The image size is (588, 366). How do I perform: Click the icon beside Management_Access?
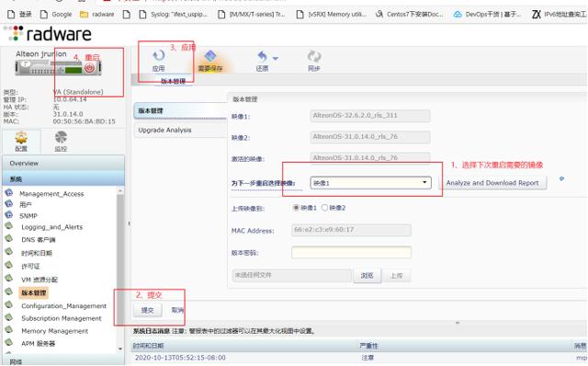coord(8,193)
